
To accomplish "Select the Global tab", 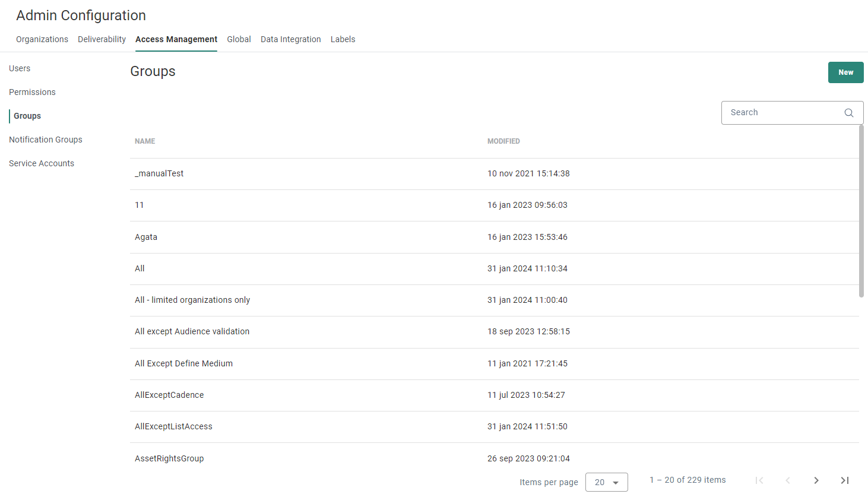I will point(239,39).
